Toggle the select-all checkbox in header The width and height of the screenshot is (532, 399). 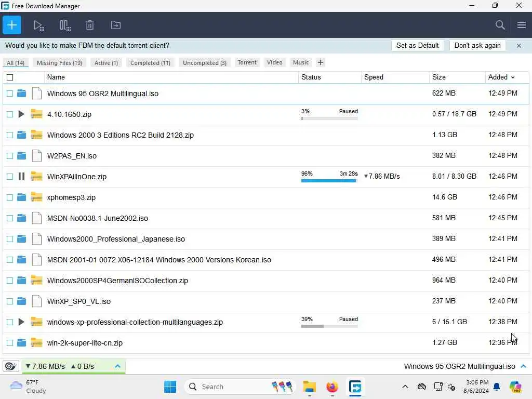[x=10, y=77]
